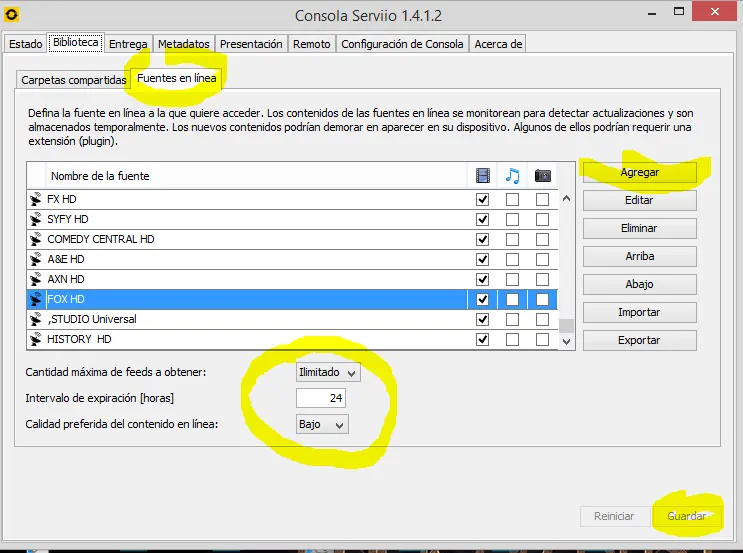
Task: Open the Presentación tab
Action: [251, 44]
